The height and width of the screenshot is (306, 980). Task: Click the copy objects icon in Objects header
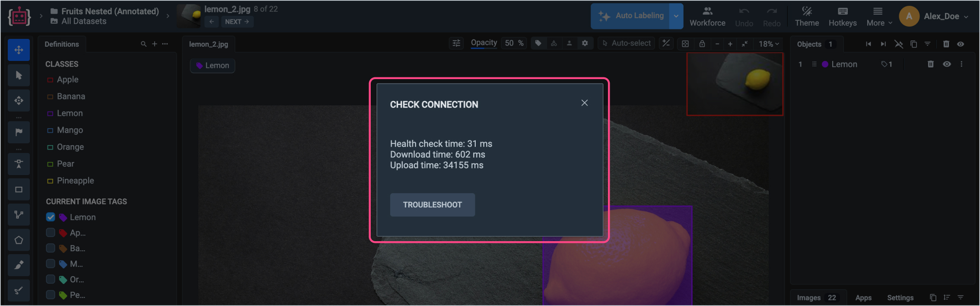click(x=913, y=44)
